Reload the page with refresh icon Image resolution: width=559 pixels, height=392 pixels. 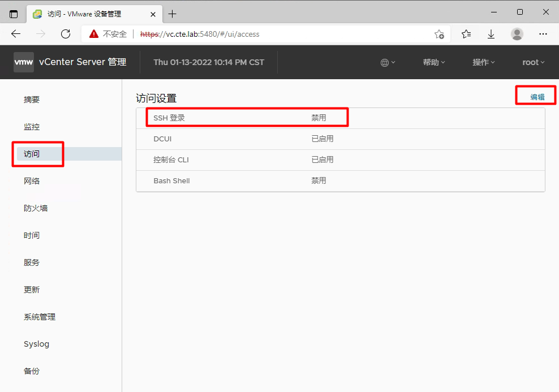pos(65,34)
